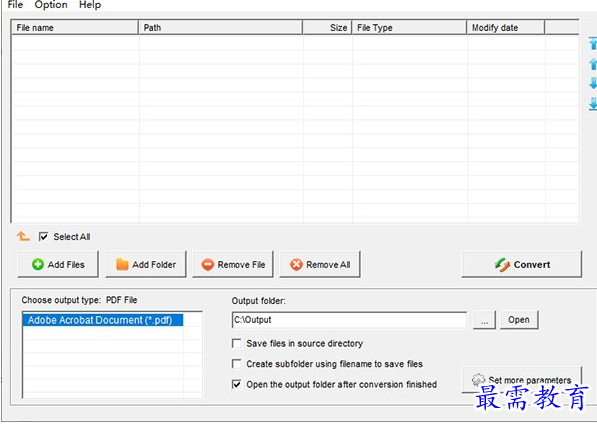Viewport: 597px width, 429px height.
Task: Open the Help menu
Action: coord(90,5)
